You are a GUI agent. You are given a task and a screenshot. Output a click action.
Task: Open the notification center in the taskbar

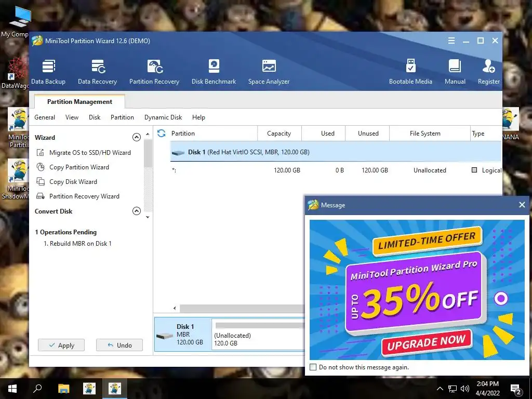tap(516, 389)
